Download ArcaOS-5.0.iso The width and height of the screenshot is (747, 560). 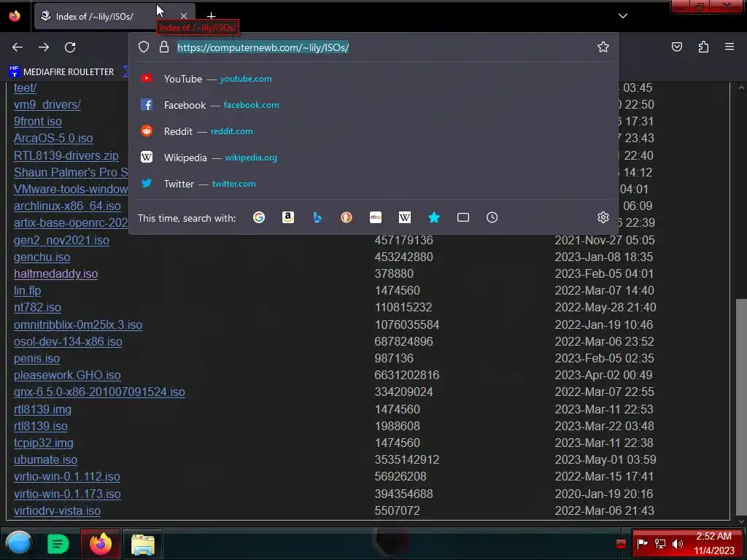53,138
